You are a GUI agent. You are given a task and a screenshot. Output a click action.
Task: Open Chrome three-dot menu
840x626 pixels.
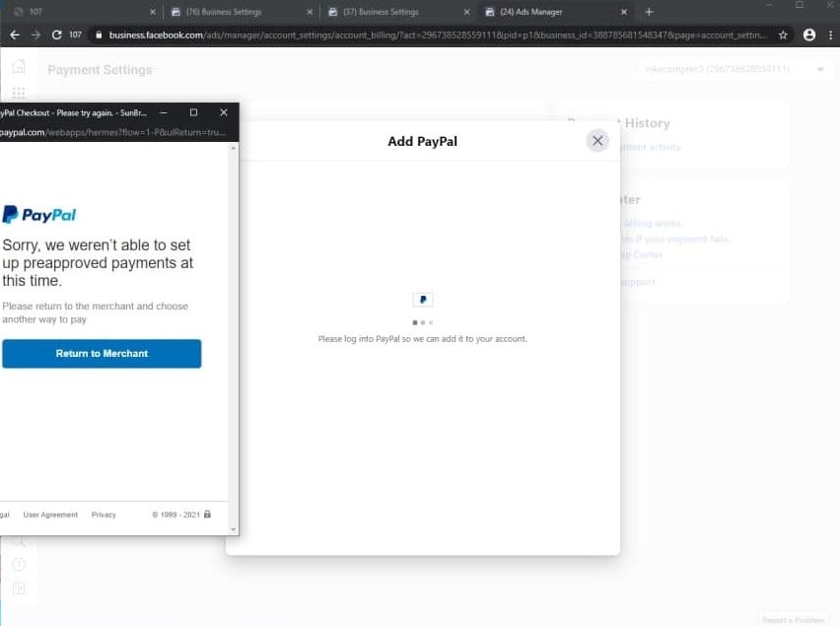830,35
